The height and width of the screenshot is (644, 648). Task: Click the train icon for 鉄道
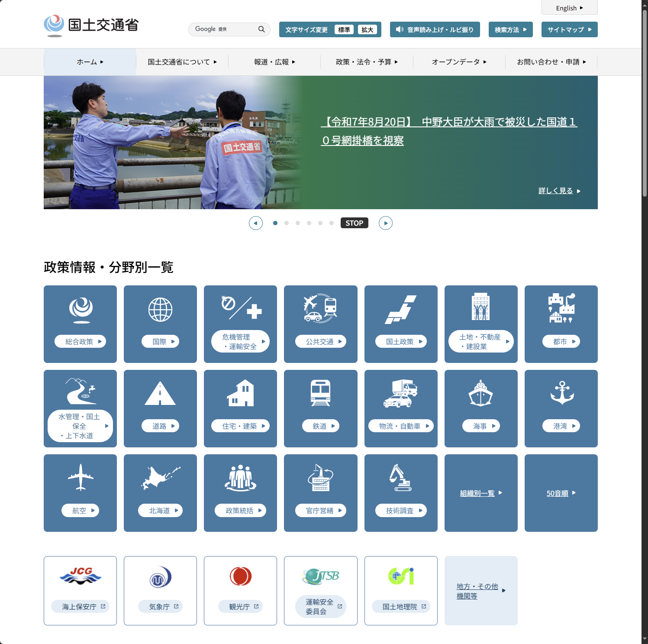(320, 393)
